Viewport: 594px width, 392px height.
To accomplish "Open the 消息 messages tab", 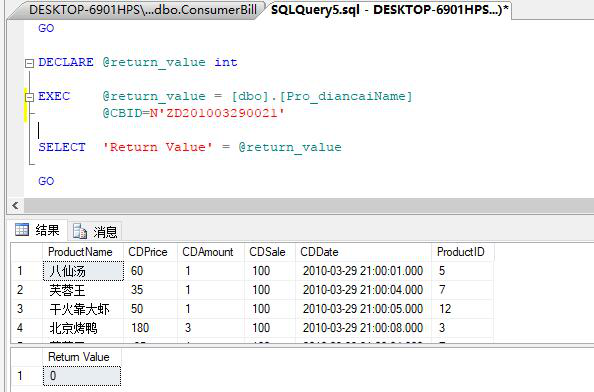I will click(x=95, y=231).
